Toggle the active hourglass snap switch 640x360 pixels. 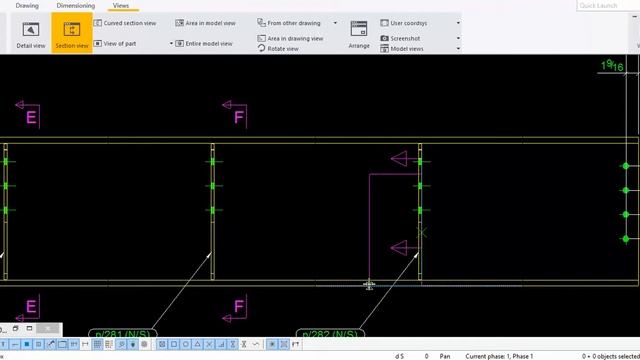pyautogui.click(x=233, y=344)
